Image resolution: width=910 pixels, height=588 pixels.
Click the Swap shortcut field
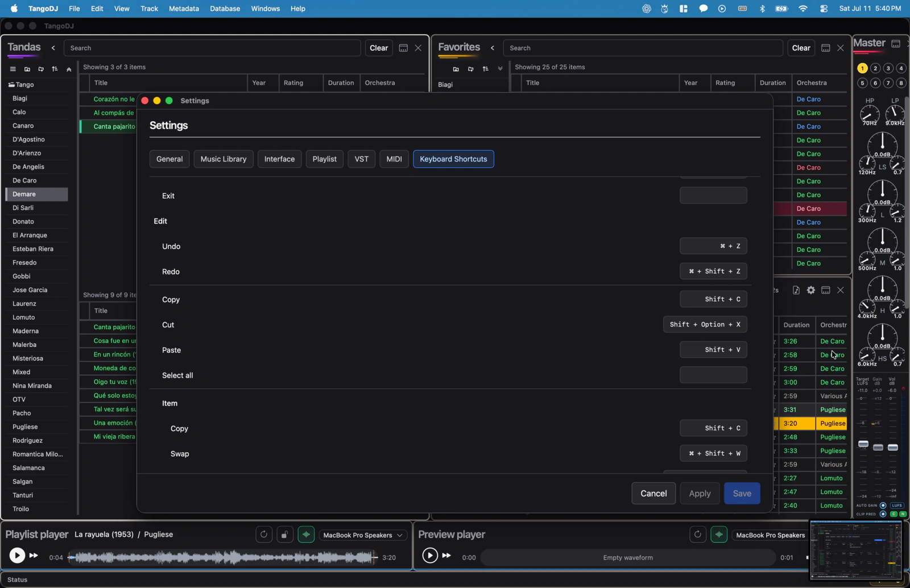(713, 454)
